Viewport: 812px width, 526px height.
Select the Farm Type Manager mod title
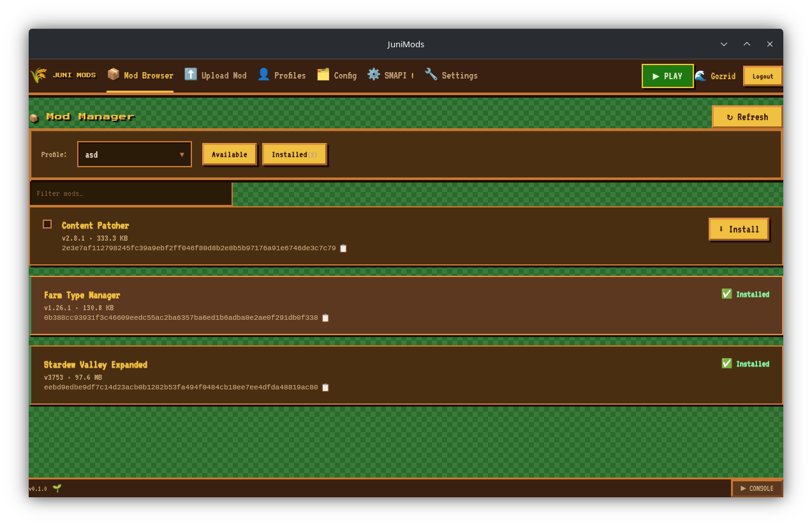tap(82, 296)
